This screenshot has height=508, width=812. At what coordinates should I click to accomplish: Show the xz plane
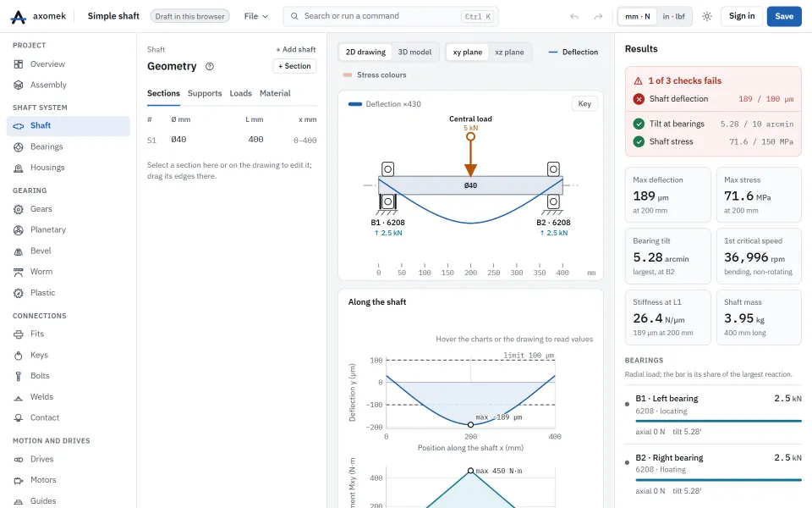509,52
